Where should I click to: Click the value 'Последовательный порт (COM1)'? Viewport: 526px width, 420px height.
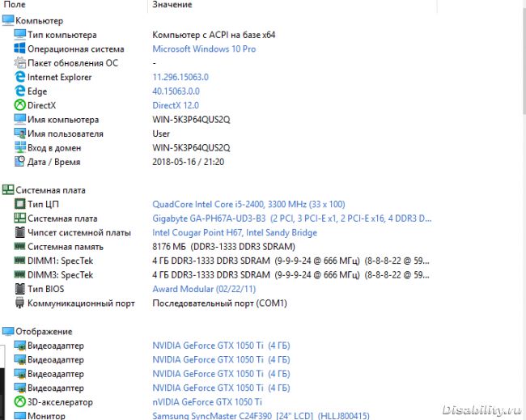point(220,303)
